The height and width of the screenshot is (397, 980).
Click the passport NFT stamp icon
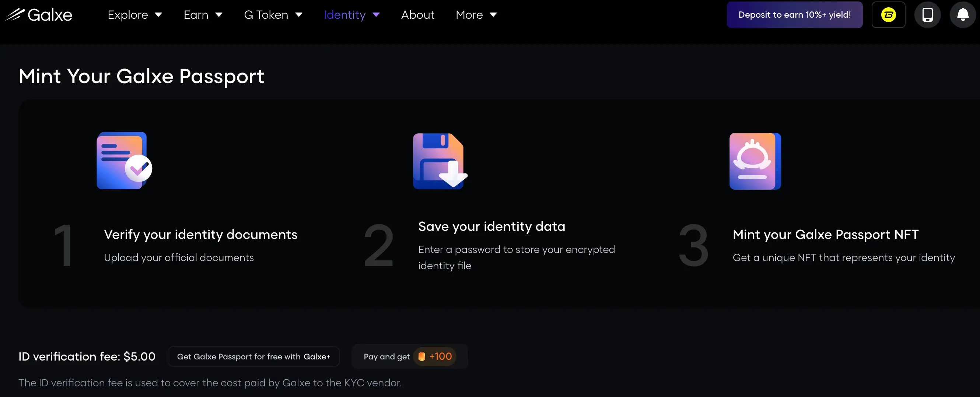(755, 161)
